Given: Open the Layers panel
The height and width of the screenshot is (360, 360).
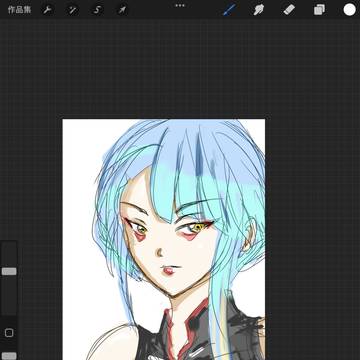Looking at the screenshot, I should tap(319, 10).
